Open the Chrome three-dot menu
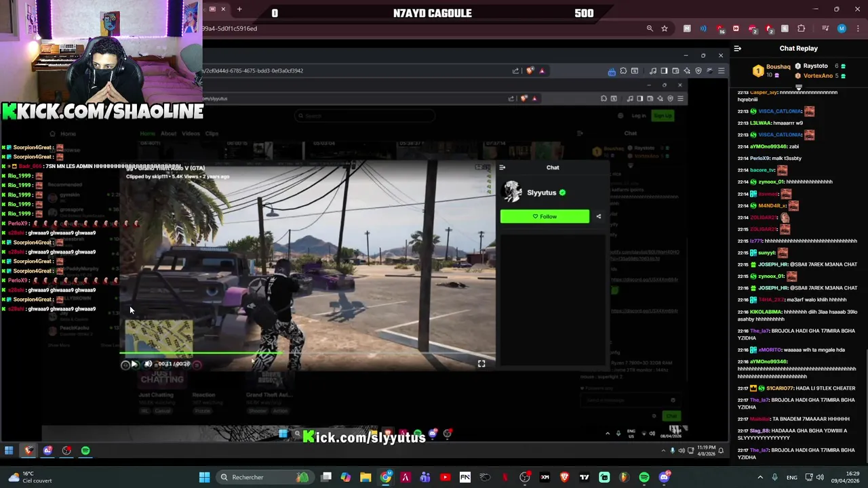Viewport: 868px width, 488px height. (x=856, y=28)
